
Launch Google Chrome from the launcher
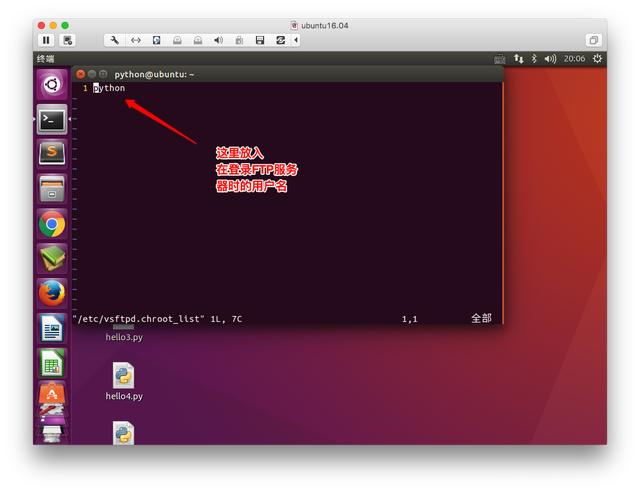[x=52, y=224]
